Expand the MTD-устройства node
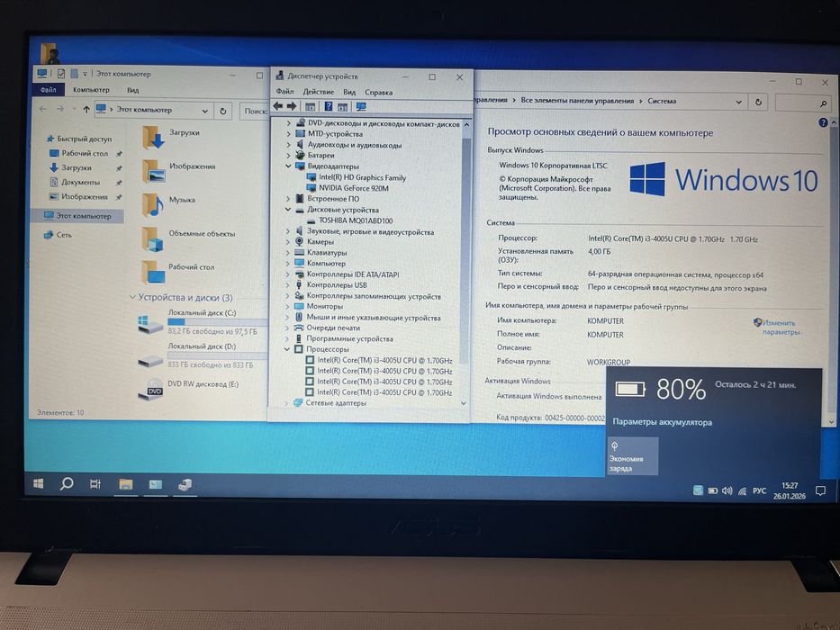Image resolution: width=840 pixels, height=630 pixels. pyautogui.click(x=288, y=134)
